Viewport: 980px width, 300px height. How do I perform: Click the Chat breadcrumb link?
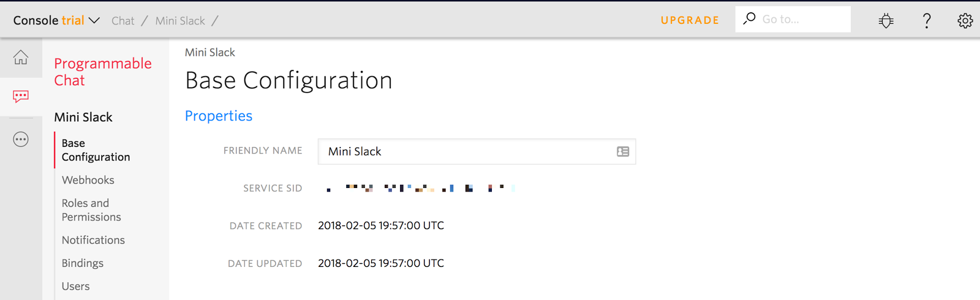click(123, 21)
